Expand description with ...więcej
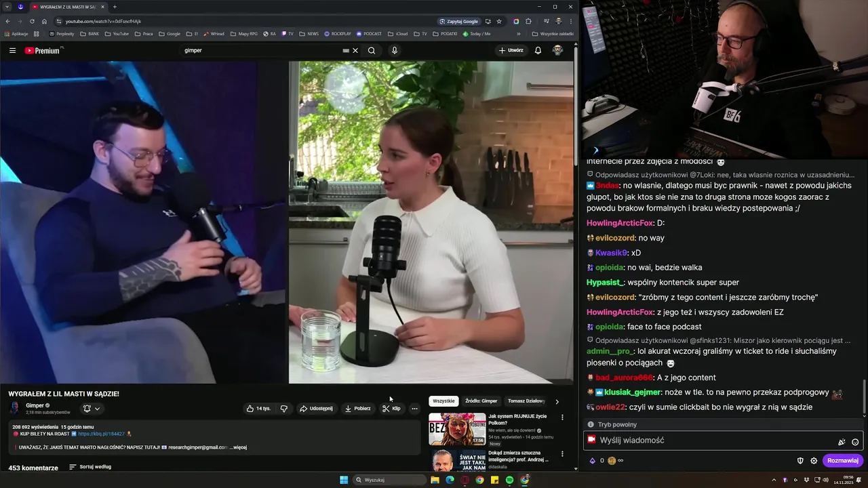Image resolution: width=868 pixels, height=488 pixels. pos(238,447)
